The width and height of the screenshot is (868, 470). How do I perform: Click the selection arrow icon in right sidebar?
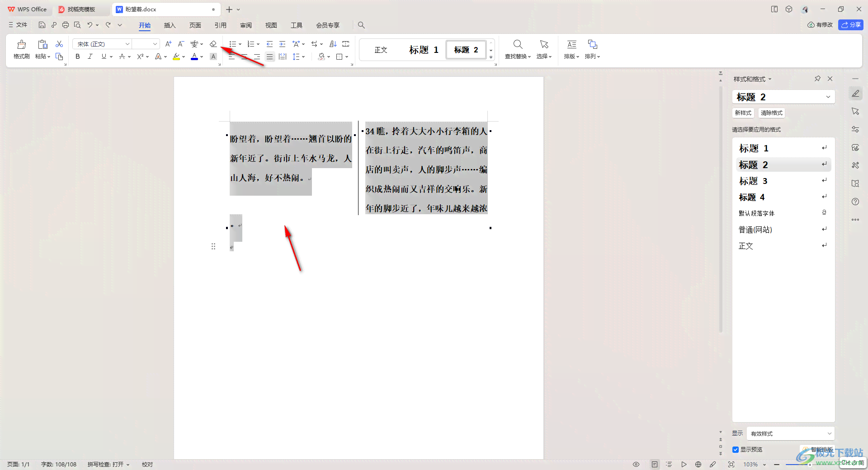click(x=855, y=111)
